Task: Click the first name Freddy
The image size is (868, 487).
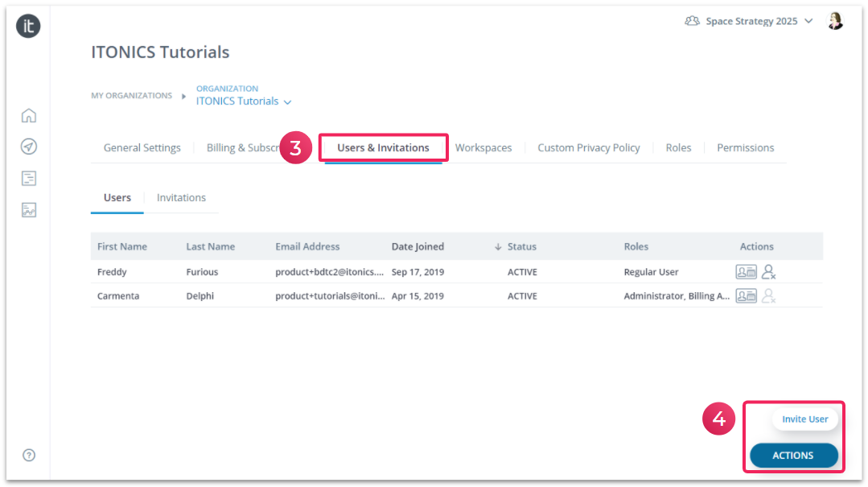Action: tap(112, 272)
